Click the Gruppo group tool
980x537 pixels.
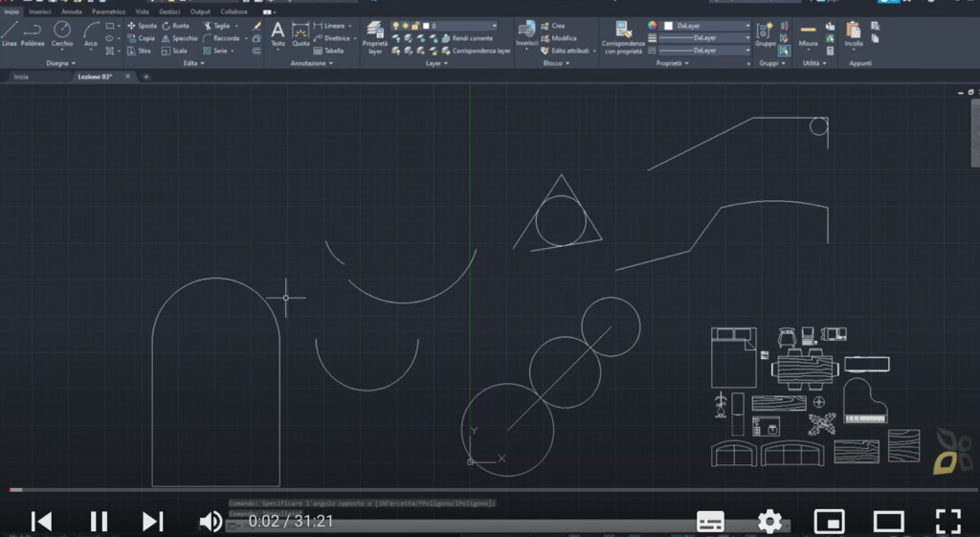765,34
